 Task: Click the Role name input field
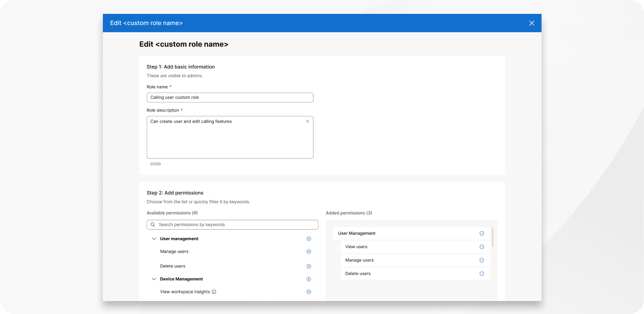pos(230,97)
